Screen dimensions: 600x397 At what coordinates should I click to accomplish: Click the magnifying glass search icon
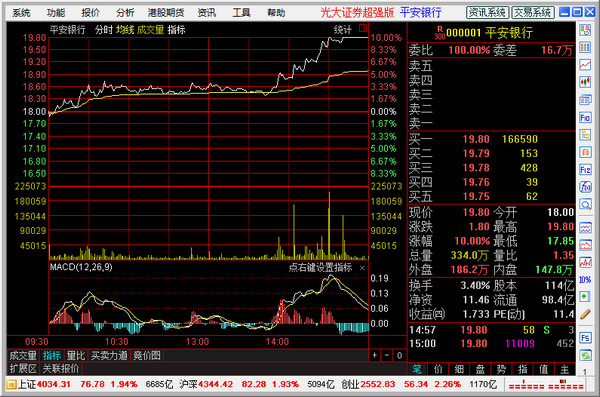[585, 204]
